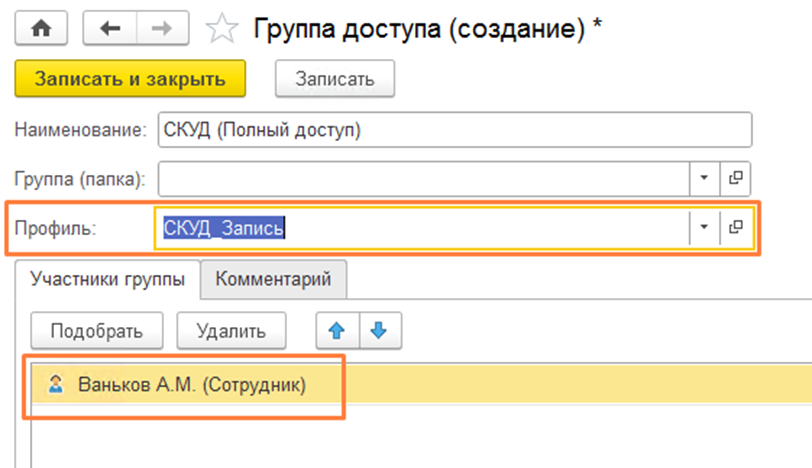Expand the Группа (папка) dropdown list
Image resolution: width=812 pixels, height=468 pixels.
pos(703,178)
